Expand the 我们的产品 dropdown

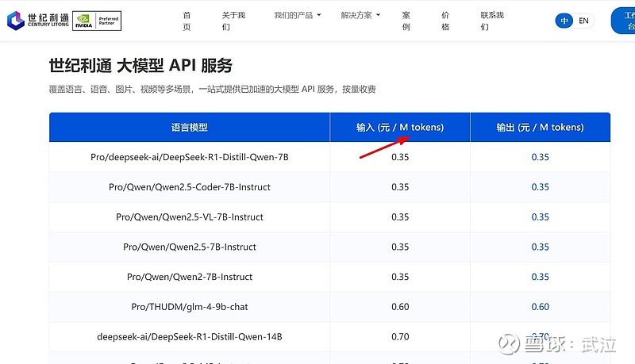(x=297, y=15)
